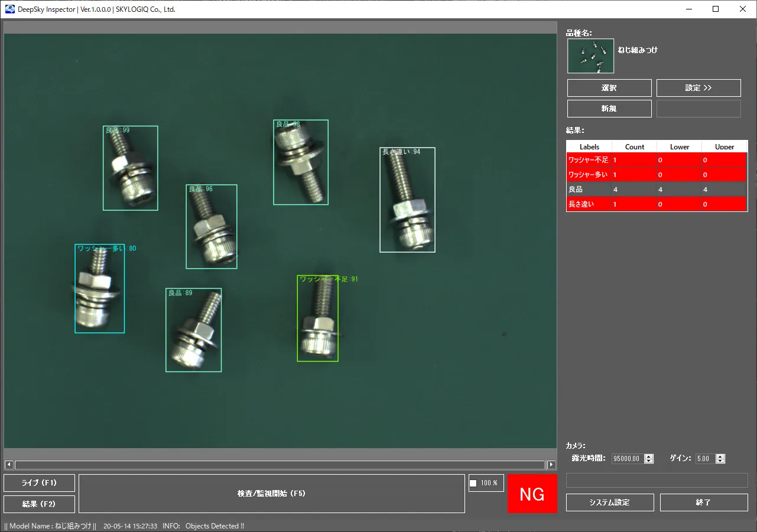Decrease exposure time with down stepper arrow

(x=649, y=461)
